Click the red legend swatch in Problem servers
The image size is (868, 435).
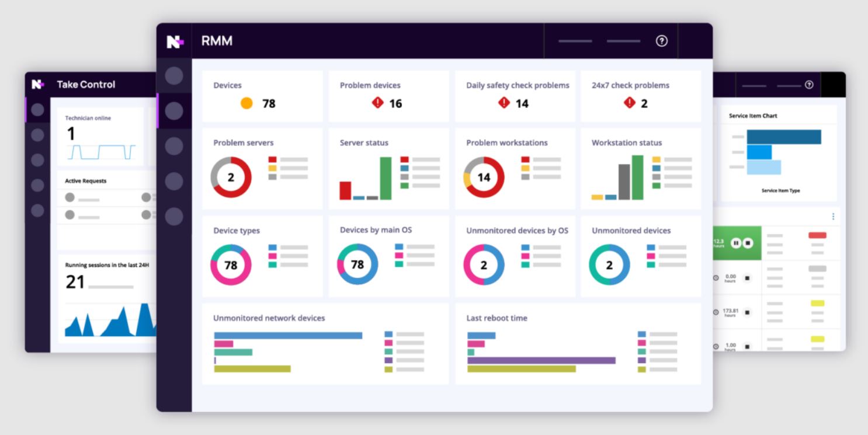[272, 159]
